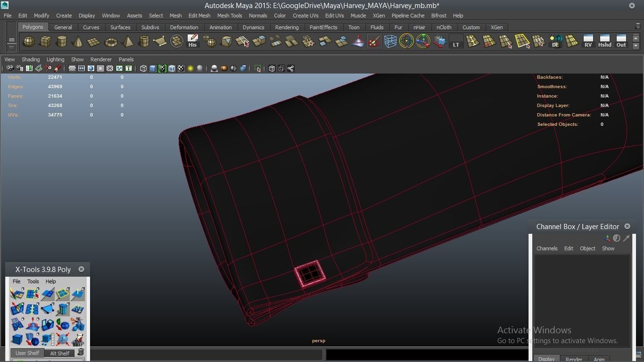Close the Channel Box / Layer Editor panel
644x362 pixels.
(x=627, y=227)
